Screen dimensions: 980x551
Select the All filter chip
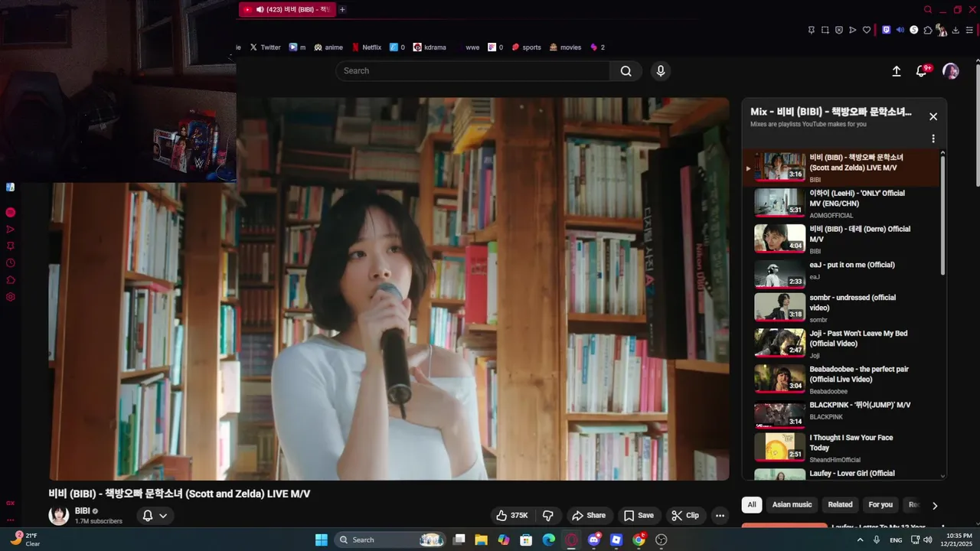[752, 504]
